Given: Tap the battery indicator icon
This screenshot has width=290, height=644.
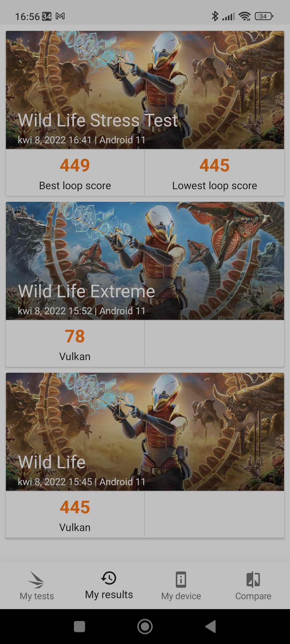Looking at the screenshot, I should 264,16.
